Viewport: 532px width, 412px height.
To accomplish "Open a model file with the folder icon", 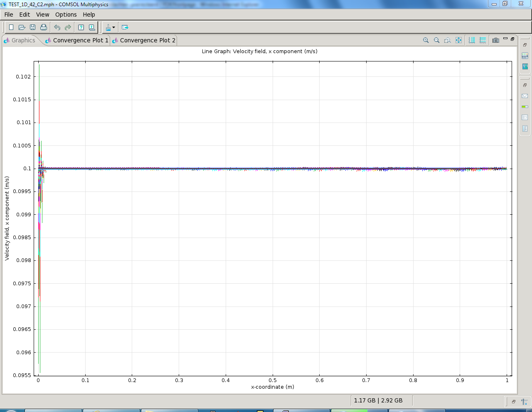I will (x=22, y=27).
